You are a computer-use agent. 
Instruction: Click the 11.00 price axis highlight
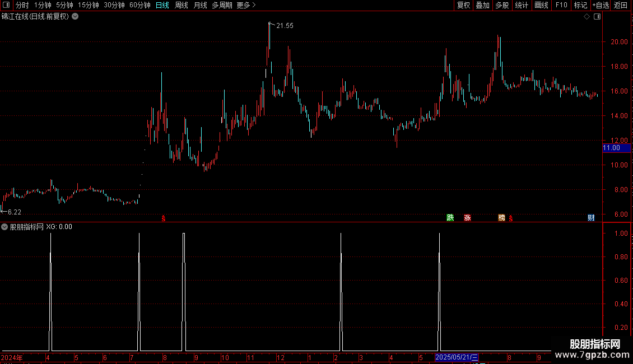pos(616,148)
